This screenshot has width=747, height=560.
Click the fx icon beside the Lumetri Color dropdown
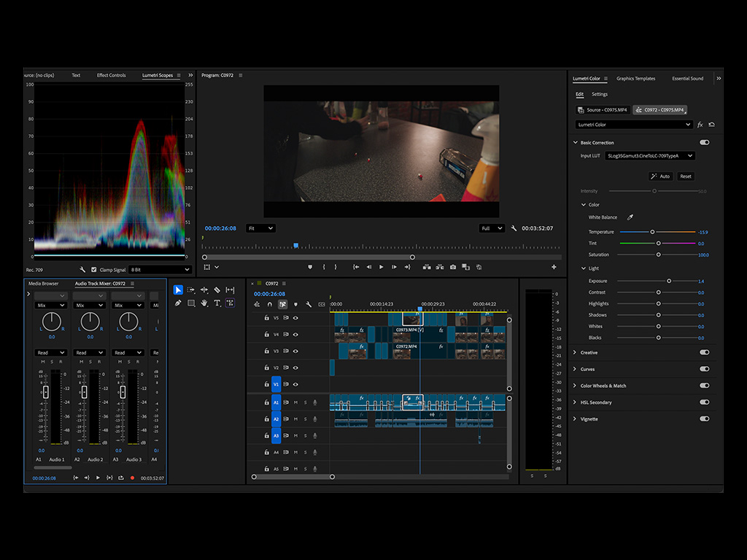[x=700, y=125]
